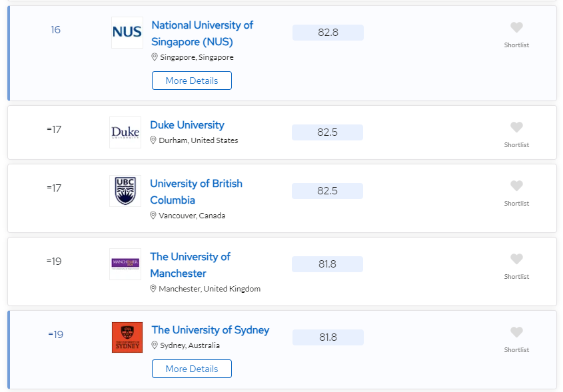Click the orange University of Sydney logo
Screen dimensions: 563x392
127,337
